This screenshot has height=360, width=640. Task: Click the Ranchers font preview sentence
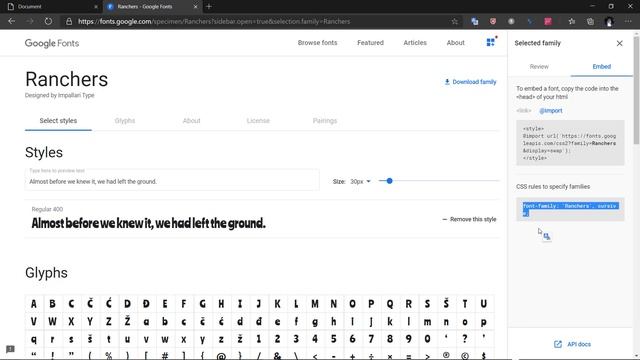149,223
